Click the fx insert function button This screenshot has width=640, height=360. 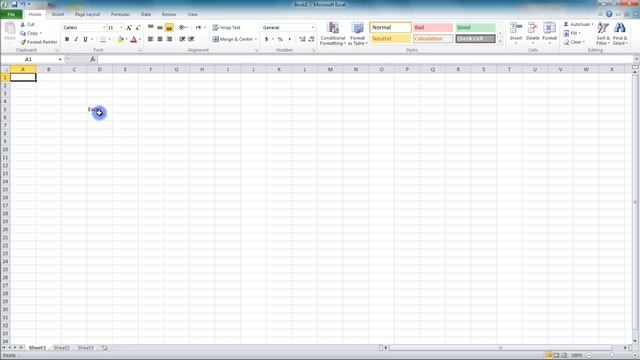(x=93, y=60)
